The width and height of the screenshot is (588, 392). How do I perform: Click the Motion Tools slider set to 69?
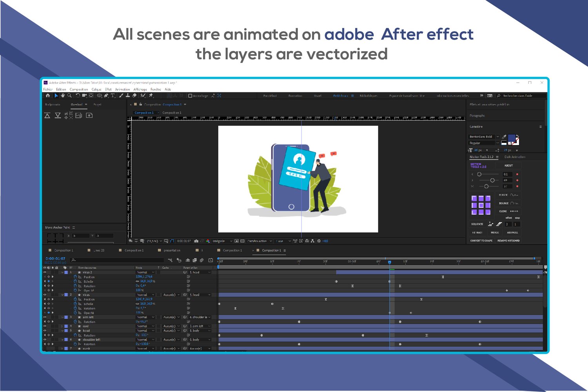click(x=492, y=180)
